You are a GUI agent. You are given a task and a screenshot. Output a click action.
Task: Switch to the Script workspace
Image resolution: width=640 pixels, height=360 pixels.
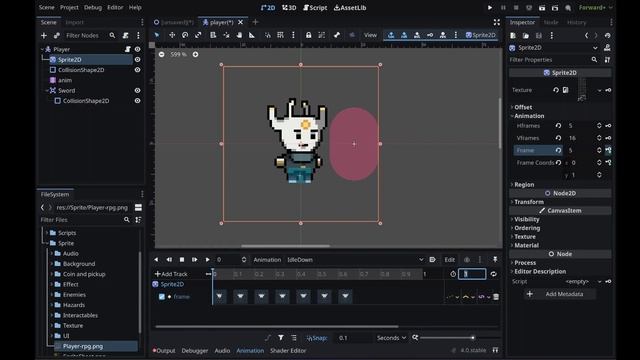(315, 7)
